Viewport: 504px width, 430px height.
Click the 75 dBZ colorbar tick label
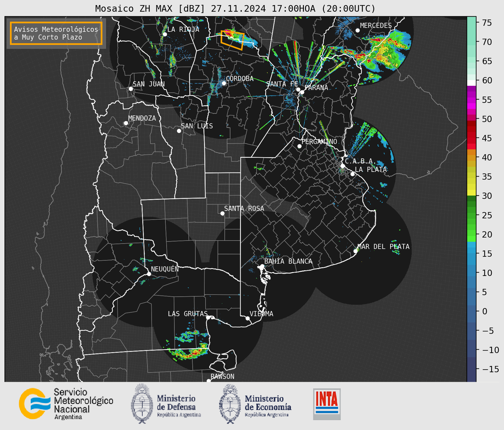486,23
